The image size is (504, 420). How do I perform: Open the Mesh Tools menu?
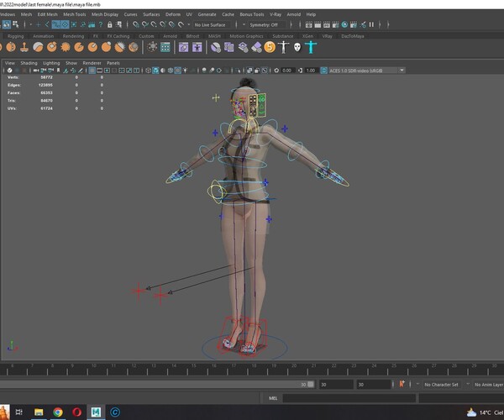coord(74,14)
